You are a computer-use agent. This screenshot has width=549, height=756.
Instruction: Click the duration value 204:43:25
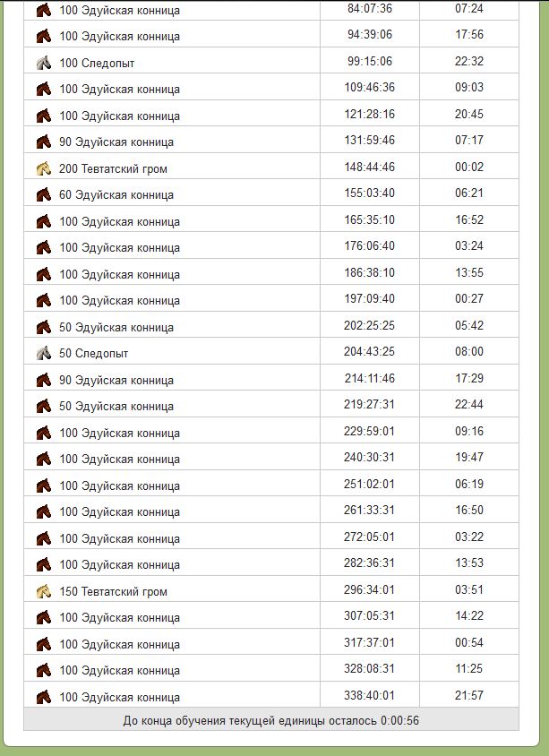pyautogui.click(x=369, y=351)
